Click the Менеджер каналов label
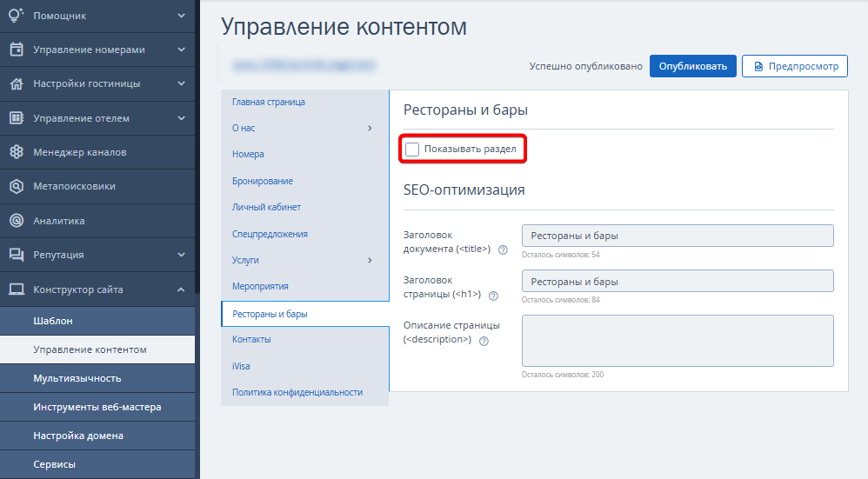Viewport: 868px width, 479px height. coord(80,151)
